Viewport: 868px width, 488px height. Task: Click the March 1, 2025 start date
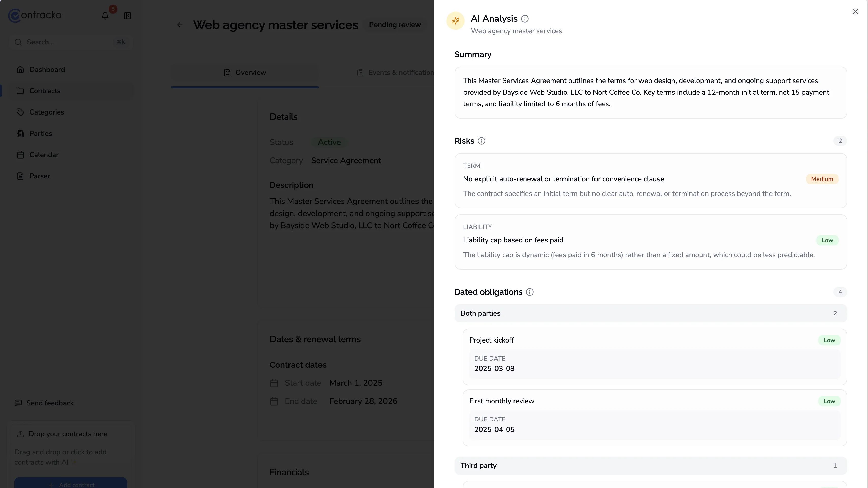(x=356, y=383)
